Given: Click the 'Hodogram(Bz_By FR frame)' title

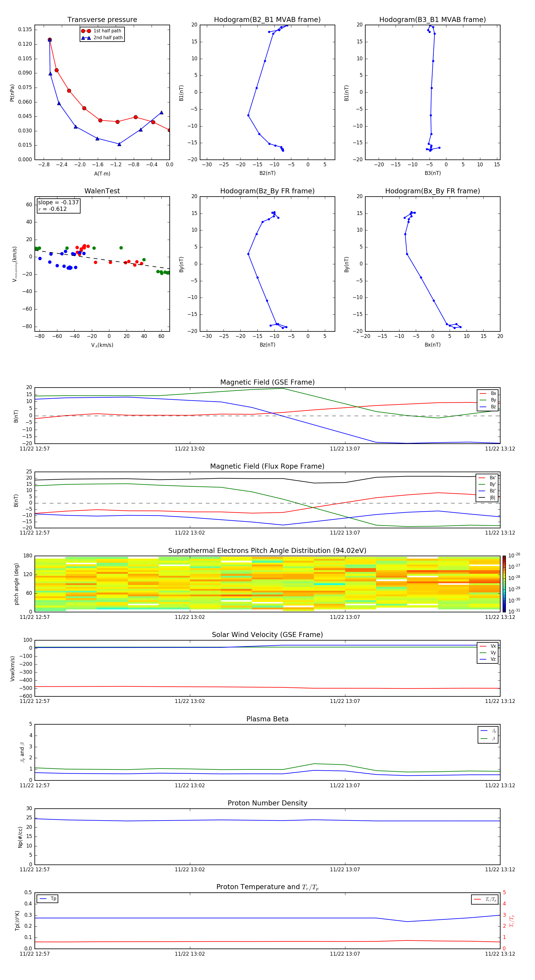Looking at the screenshot, I should point(267,191).
